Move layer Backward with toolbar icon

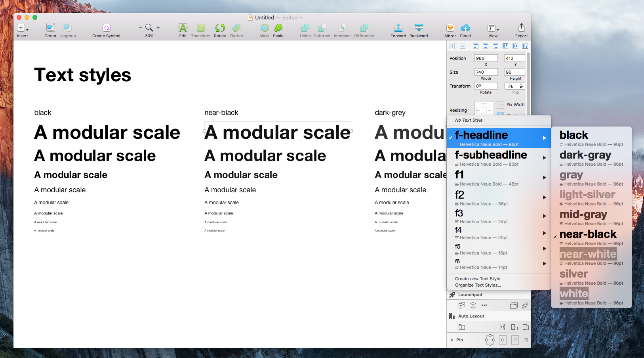(x=419, y=28)
